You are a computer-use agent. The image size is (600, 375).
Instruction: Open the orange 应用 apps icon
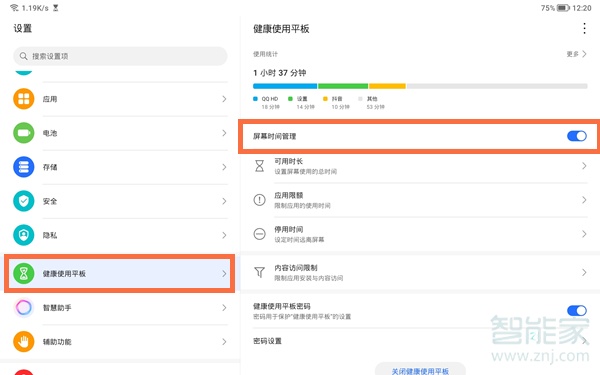click(x=24, y=99)
